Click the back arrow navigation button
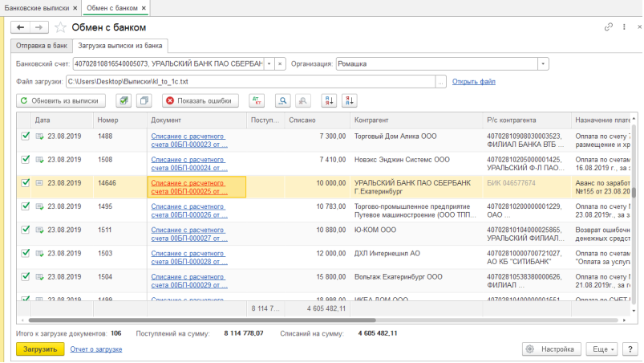This screenshot has width=644, height=363. (x=20, y=27)
